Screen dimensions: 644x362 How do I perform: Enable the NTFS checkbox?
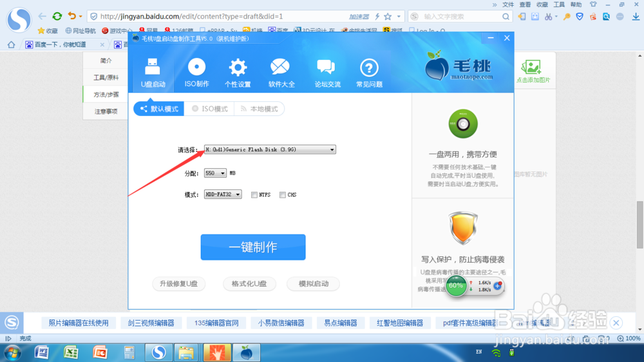[254, 195]
